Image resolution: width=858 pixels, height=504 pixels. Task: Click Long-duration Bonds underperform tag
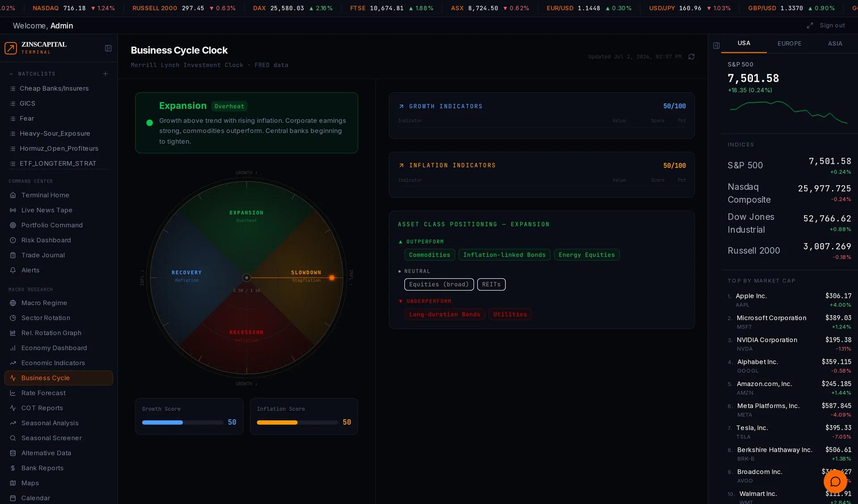[444, 314]
